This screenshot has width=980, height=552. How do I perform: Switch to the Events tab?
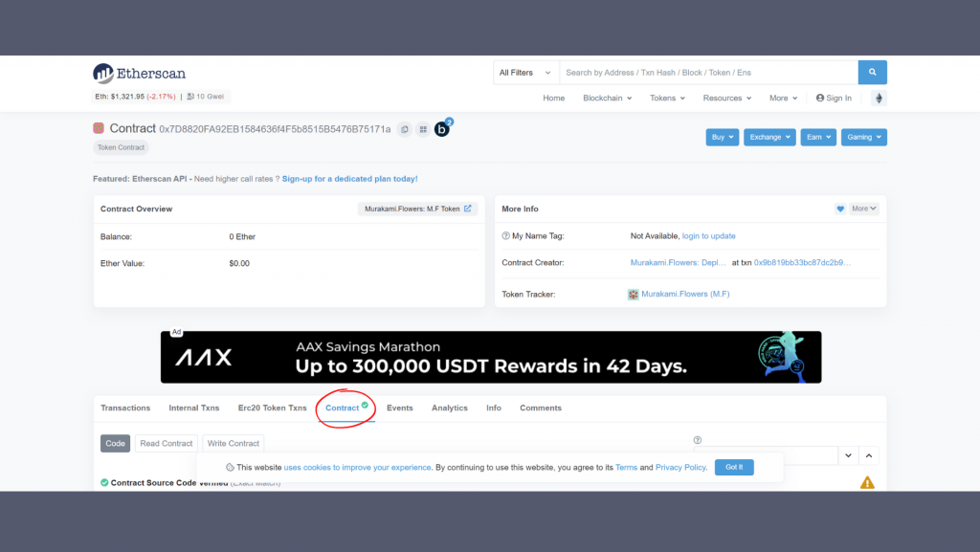(399, 408)
